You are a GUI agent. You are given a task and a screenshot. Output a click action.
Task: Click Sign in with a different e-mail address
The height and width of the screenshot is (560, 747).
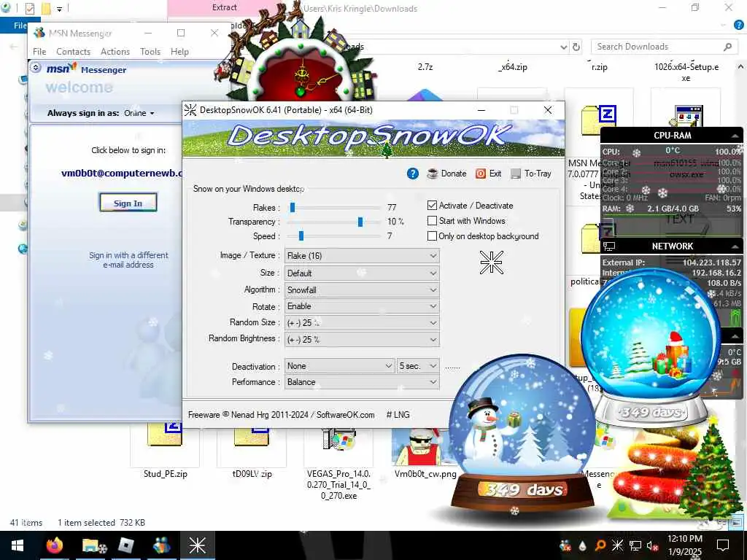coord(128,260)
